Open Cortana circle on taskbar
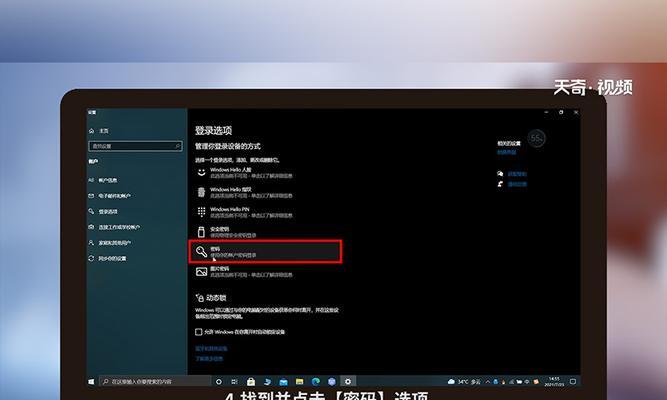667x400 pixels. 219,382
